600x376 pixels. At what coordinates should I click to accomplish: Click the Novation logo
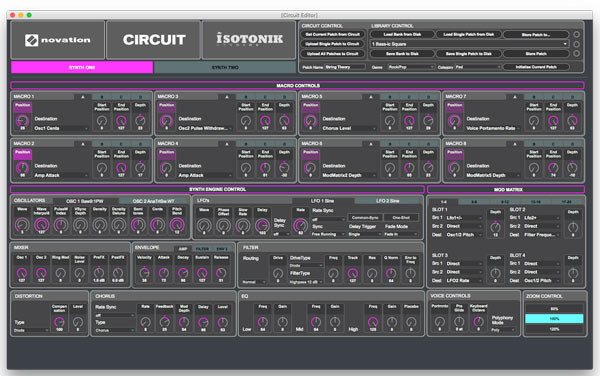click(58, 40)
